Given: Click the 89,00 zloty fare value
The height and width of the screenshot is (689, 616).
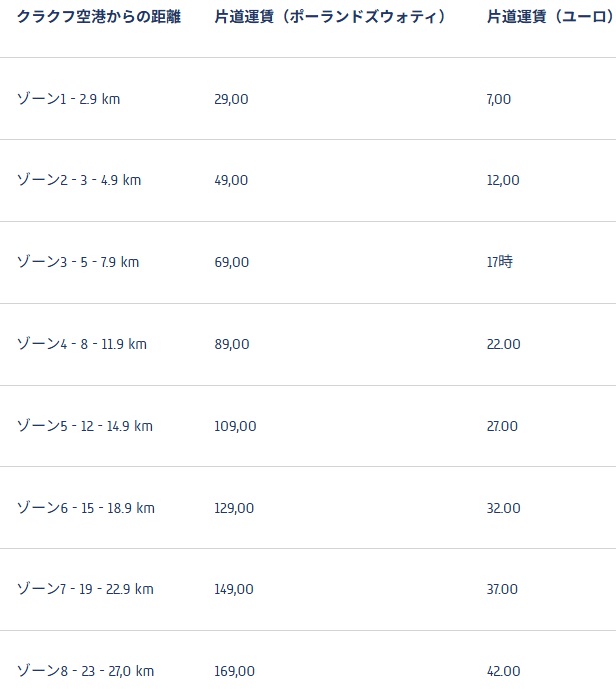Looking at the screenshot, I should click(232, 344).
